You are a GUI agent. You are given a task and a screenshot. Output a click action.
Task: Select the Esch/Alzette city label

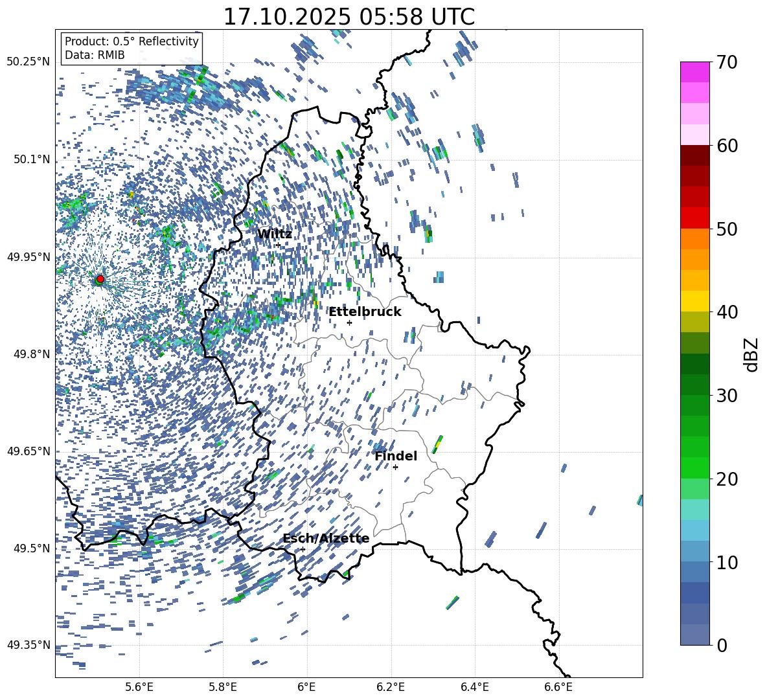point(326,538)
